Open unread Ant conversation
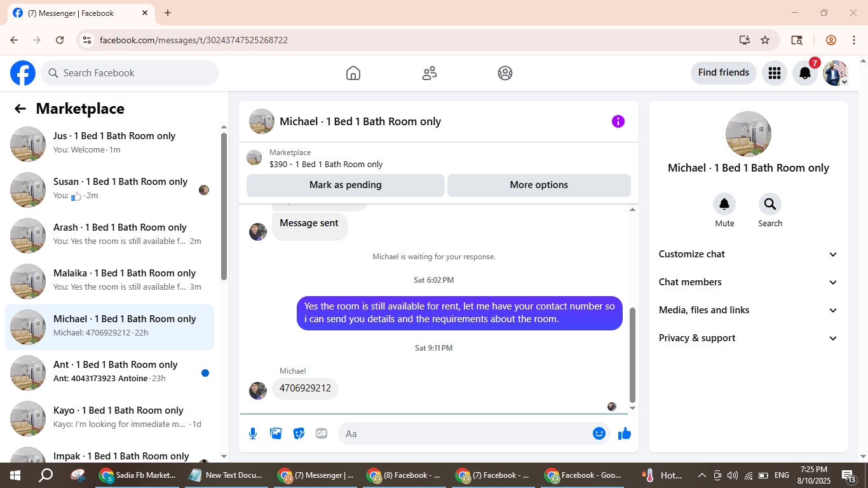 tap(110, 372)
